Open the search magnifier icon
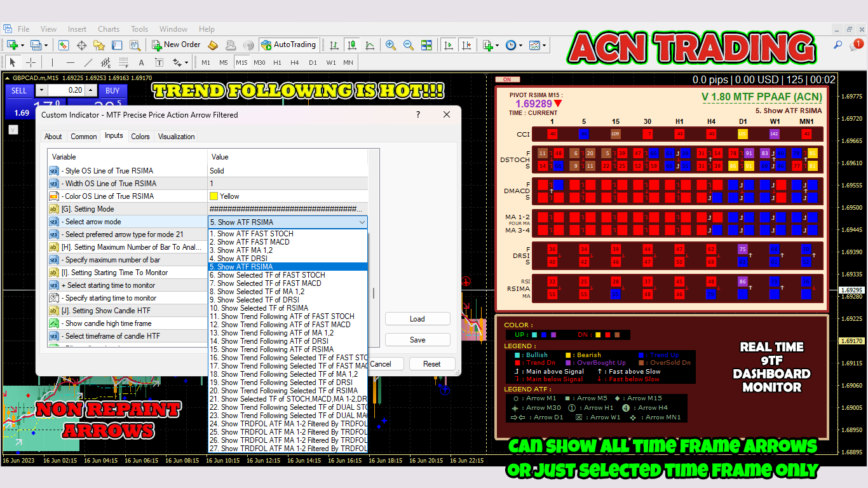 (838, 45)
